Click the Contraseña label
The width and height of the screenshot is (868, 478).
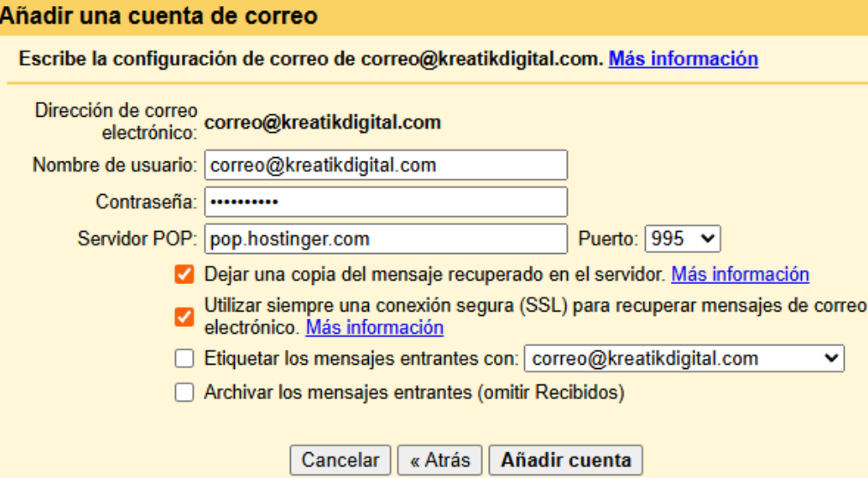pyautogui.click(x=146, y=202)
